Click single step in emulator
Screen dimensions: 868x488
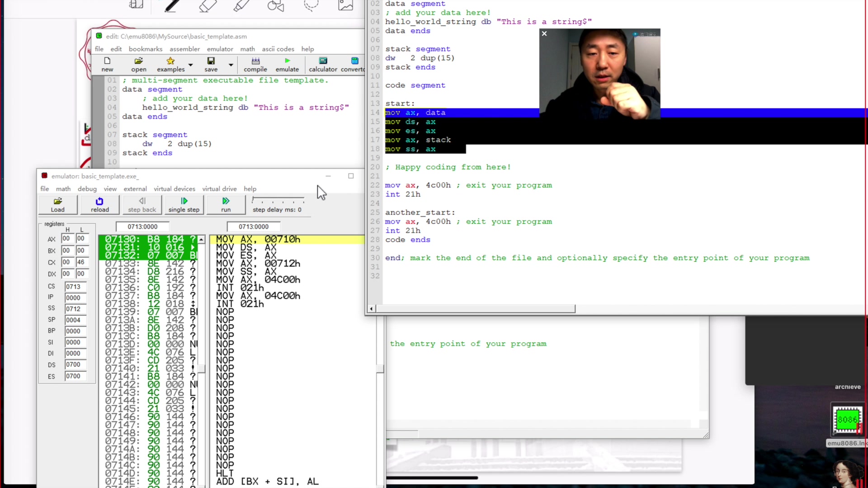point(184,205)
